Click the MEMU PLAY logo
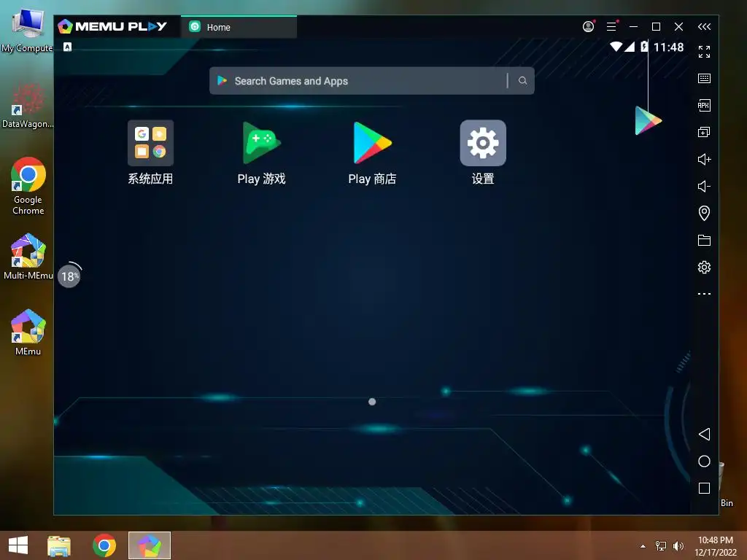Viewport: 747px width, 560px height. tap(112, 27)
